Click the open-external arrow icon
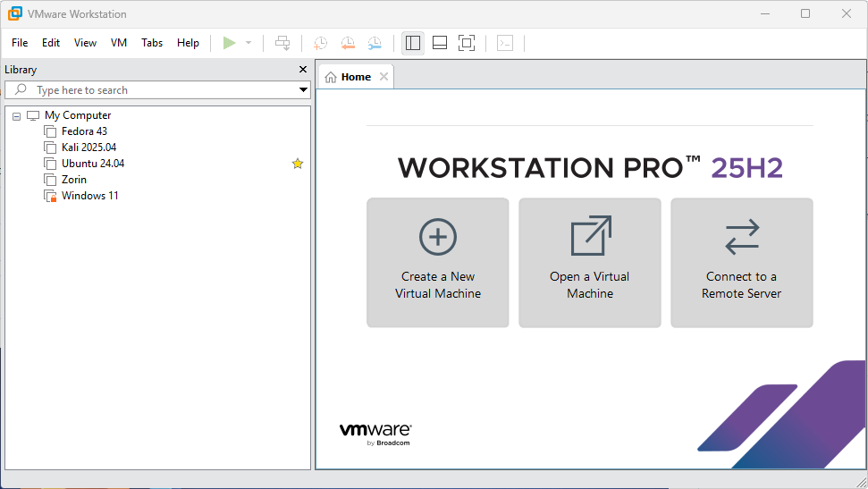868x489 pixels. [x=591, y=236]
